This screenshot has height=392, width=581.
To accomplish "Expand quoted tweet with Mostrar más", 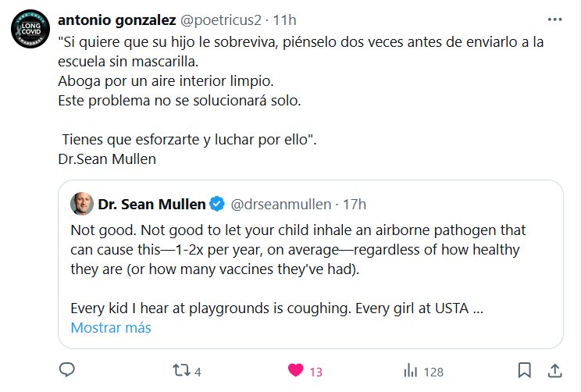I will click(x=110, y=328).
